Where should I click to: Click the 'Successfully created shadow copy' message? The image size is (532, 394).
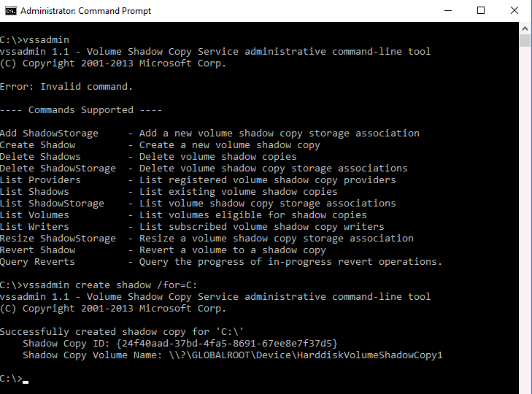click(x=121, y=331)
